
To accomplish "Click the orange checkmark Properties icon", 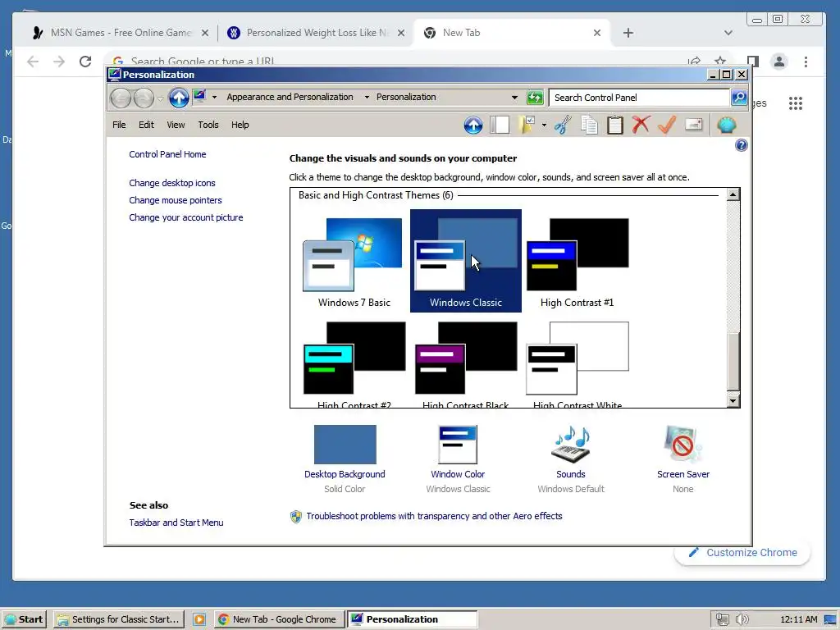I will click(x=667, y=125).
